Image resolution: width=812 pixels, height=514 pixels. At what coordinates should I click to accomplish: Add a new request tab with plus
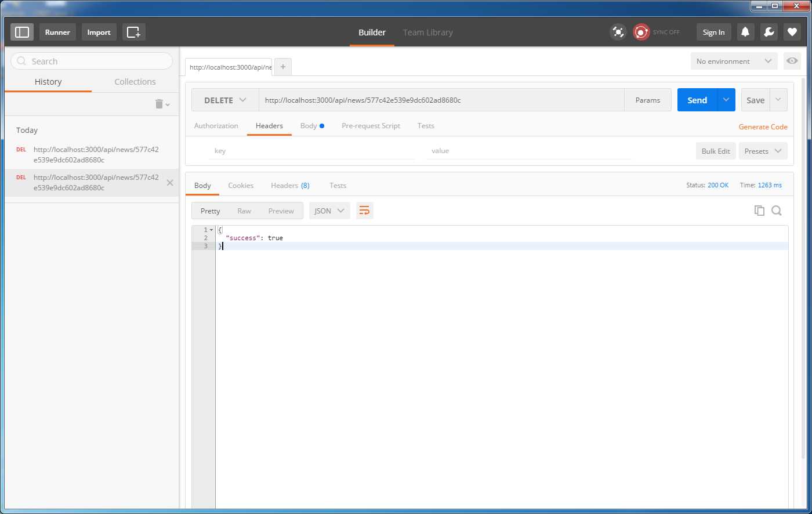coord(283,67)
